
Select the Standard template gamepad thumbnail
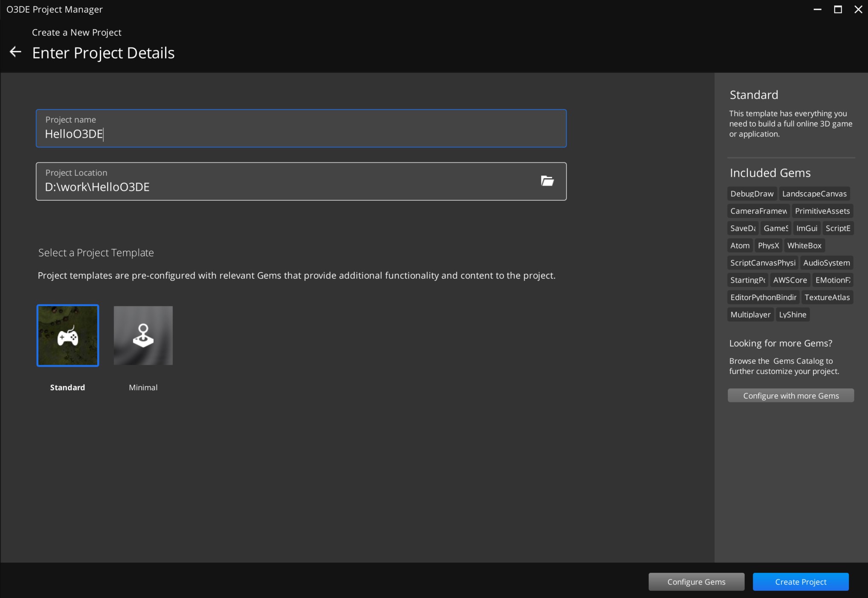68,335
